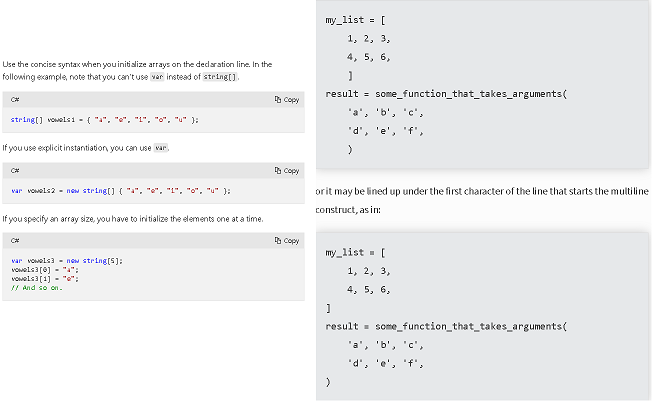Click 'my_list = [' in upper Python block
This screenshot has height=403, width=652.
click(x=356, y=20)
